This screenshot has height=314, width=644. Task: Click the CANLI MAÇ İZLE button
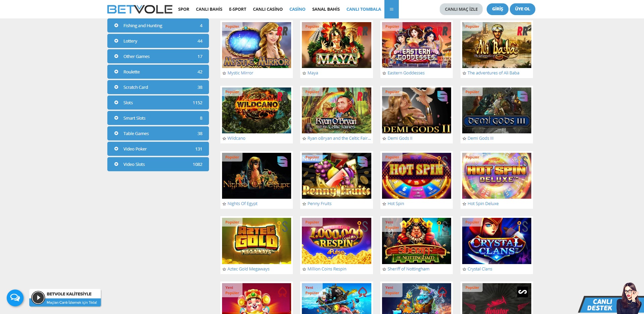[461, 9]
